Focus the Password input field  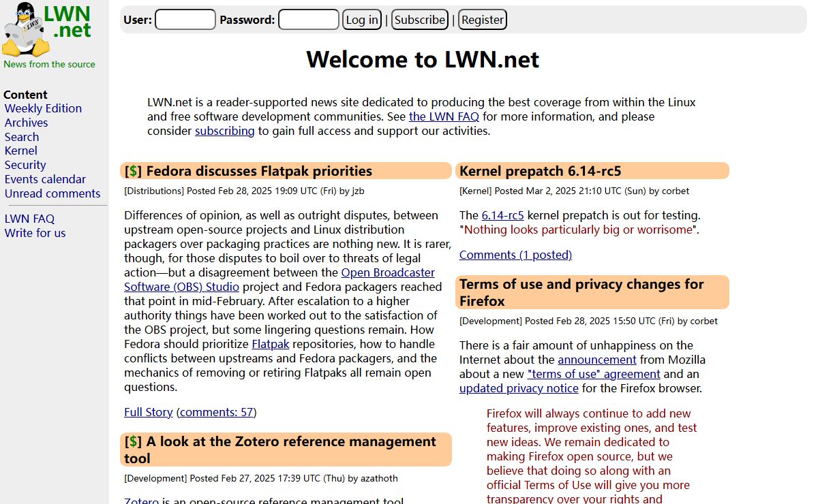[x=309, y=20]
